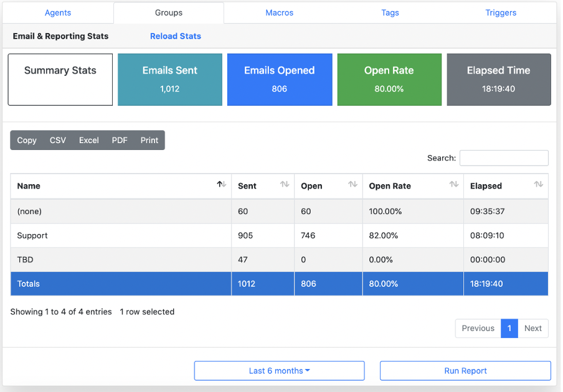The height and width of the screenshot is (392, 563).
Task: Go to the Tags tab
Action: pyautogui.click(x=390, y=12)
